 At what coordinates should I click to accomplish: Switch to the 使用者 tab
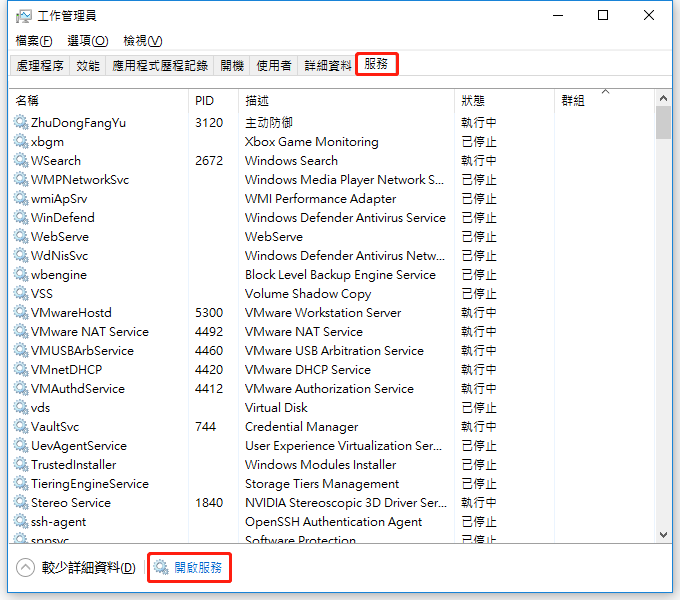274,65
